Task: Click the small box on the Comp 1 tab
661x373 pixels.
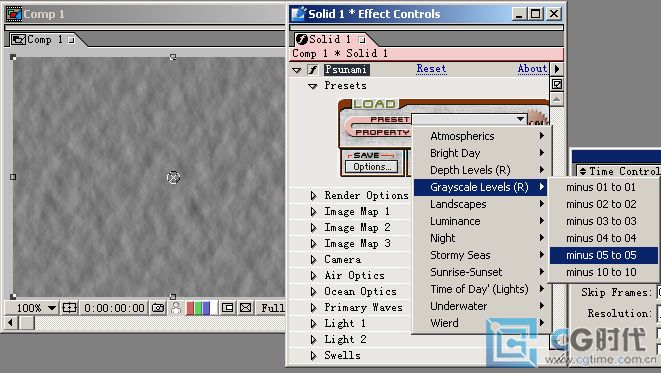Action: pos(71,40)
